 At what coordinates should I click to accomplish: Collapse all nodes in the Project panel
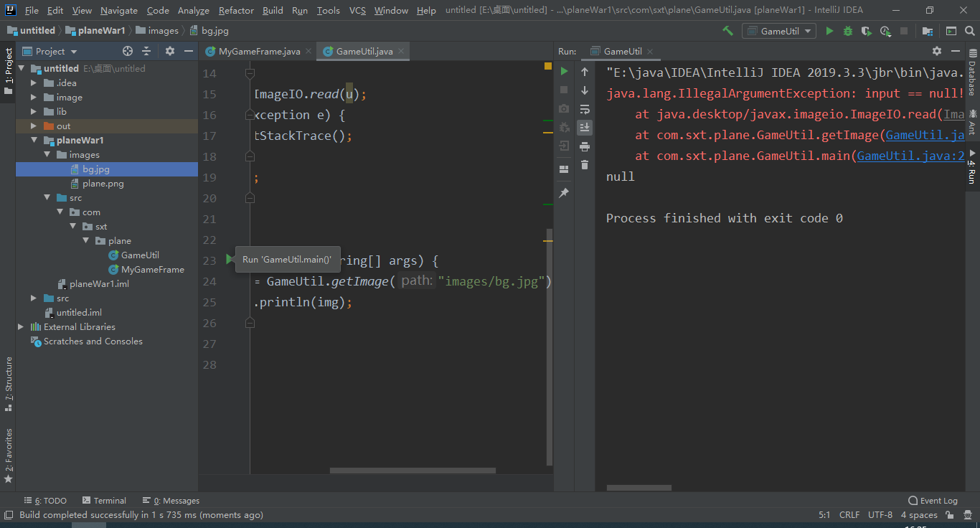[x=146, y=51]
